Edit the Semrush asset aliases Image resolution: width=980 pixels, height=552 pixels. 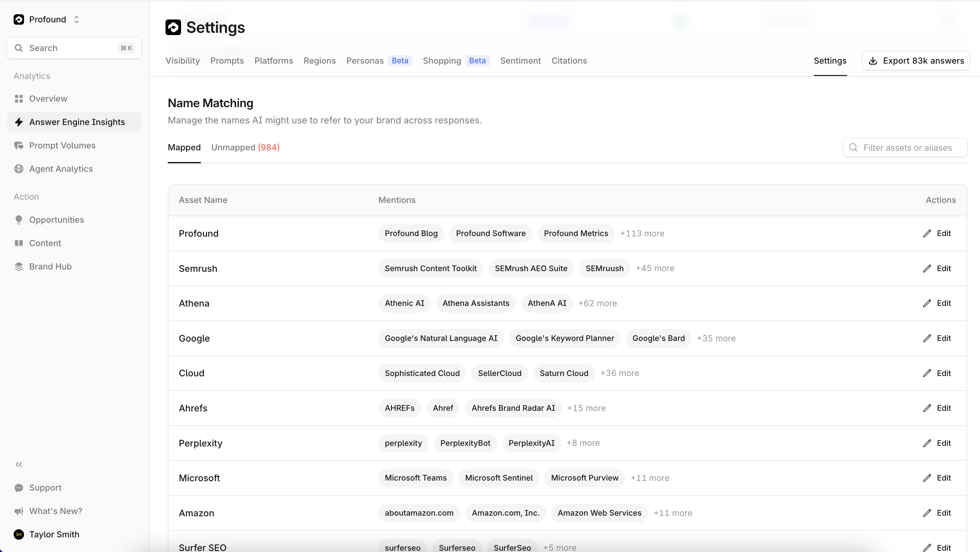point(927,268)
